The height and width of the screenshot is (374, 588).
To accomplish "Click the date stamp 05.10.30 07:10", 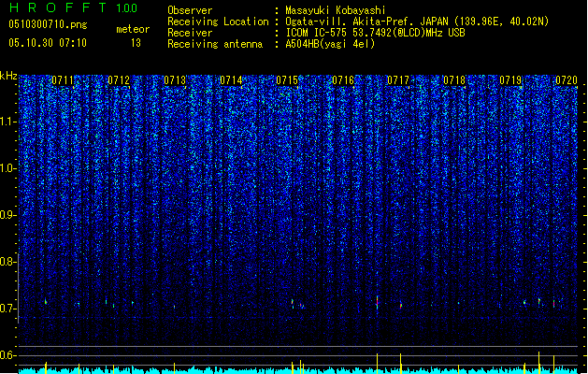I will point(48,43).
